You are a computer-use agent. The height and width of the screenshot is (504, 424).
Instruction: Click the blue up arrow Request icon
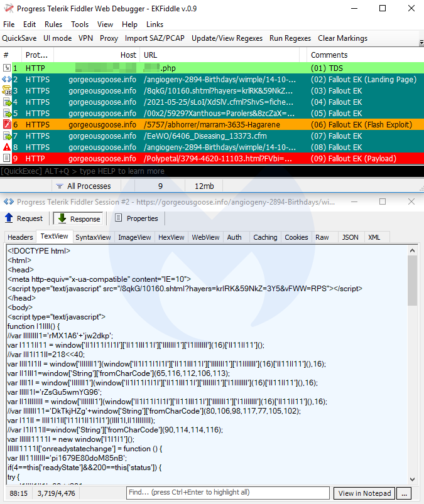point(9,218)
